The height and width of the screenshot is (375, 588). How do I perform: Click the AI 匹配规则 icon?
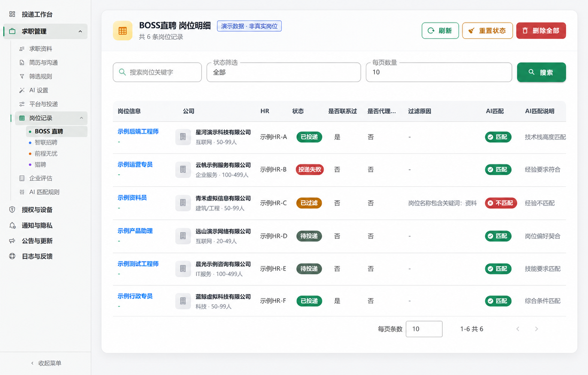pyautogui.click(x=22, y=192)
